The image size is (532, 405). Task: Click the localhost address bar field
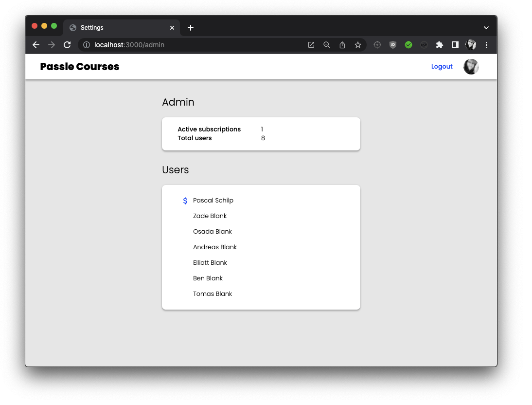(x=195, y=45)
